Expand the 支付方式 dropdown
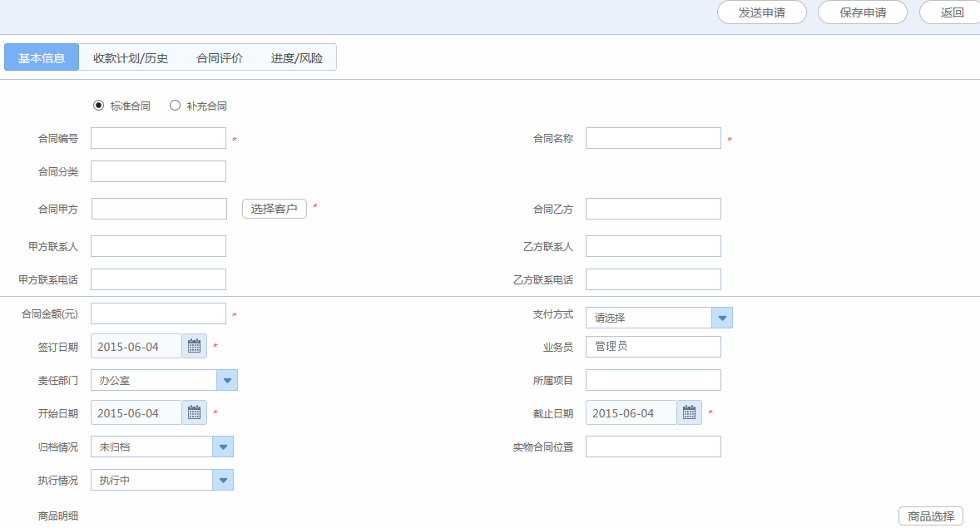This screenshot has height=528, width=980. pyautogui.click(x=721, y=318)
